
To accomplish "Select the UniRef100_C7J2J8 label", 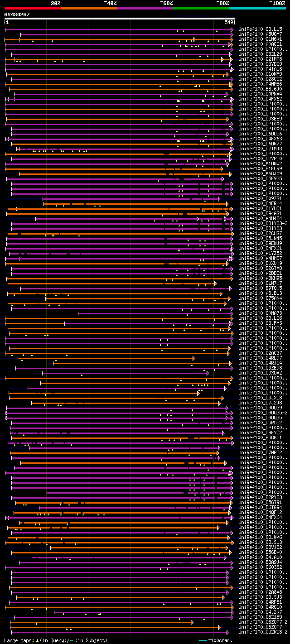I will 260,403.
